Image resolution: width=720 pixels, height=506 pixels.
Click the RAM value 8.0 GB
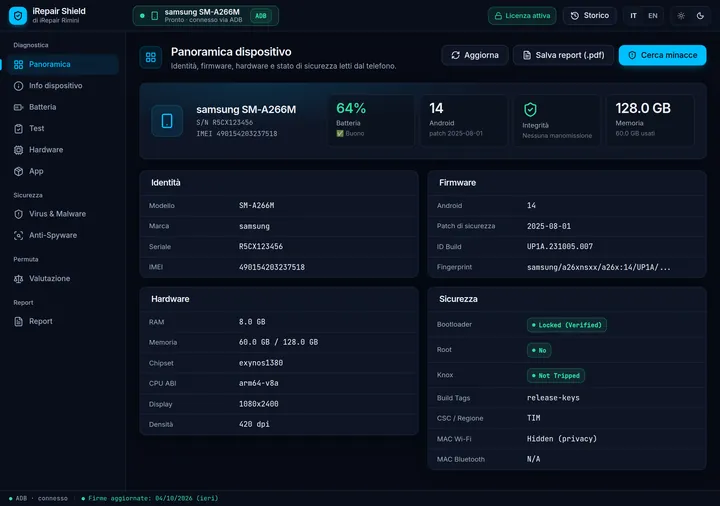click(x=252, y=322)
